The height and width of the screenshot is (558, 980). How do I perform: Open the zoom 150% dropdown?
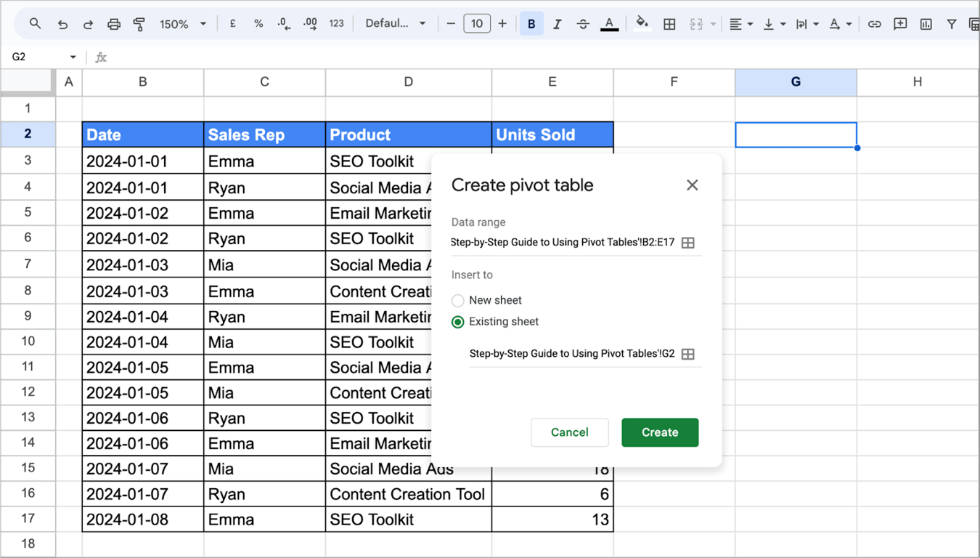pyautogui.click(x=183, y=24)
